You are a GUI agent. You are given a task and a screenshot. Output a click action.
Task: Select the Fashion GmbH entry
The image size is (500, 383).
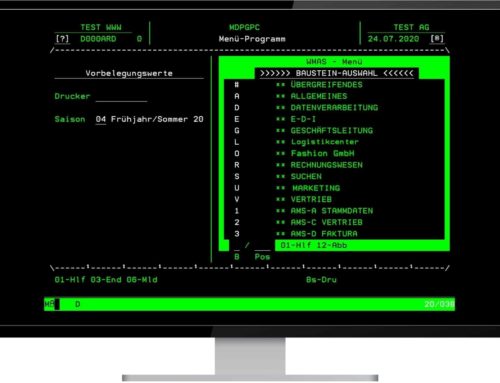[x=322, y=153]
